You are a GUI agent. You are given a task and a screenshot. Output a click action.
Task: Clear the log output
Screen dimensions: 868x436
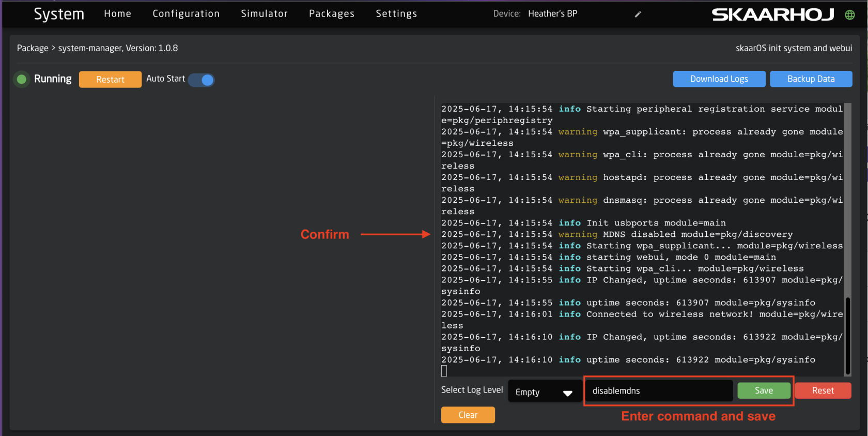pos(468,415)
